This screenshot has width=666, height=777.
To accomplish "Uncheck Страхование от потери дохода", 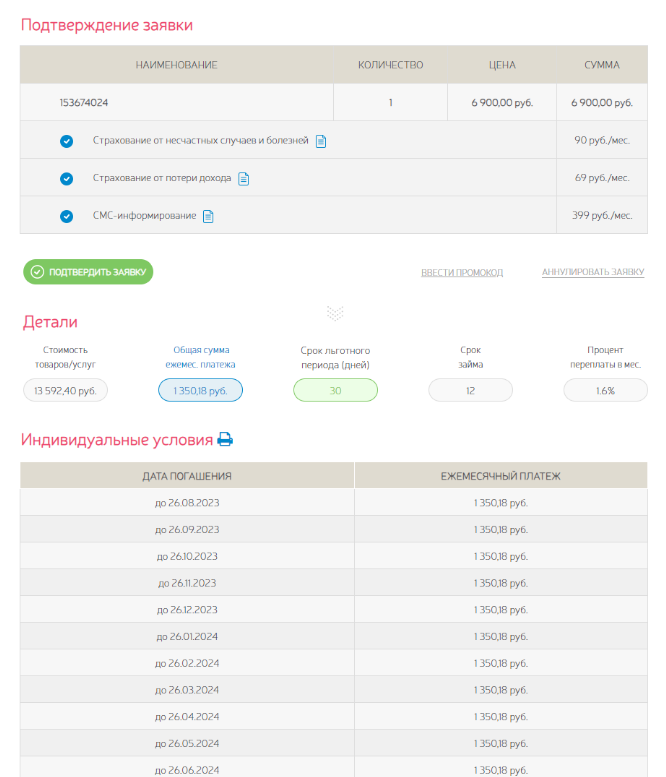I will (66, 178).
